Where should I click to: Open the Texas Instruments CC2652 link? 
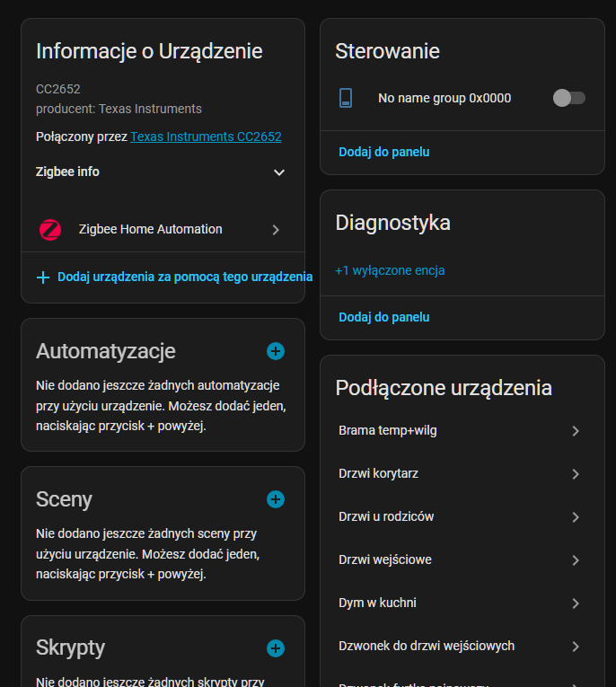point(206,137)
